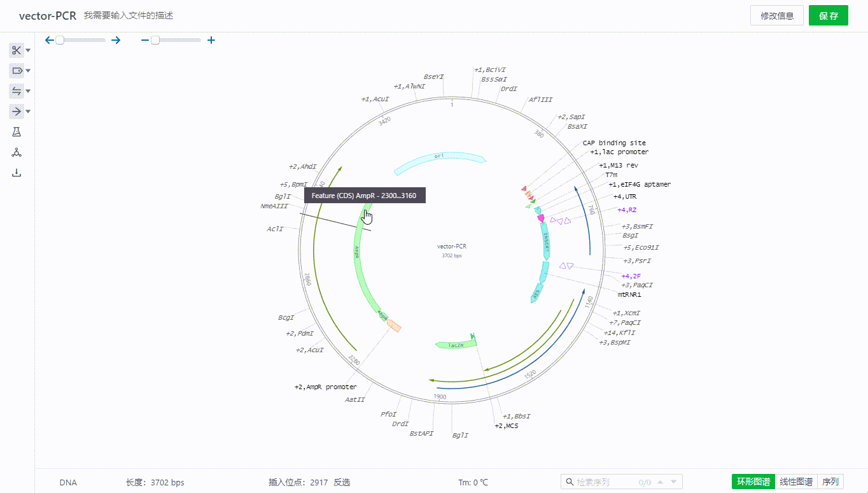Viewport: 868px width, 493px height.
Task: Open the primer arrow tool dropdown
Action: (28, 111)
